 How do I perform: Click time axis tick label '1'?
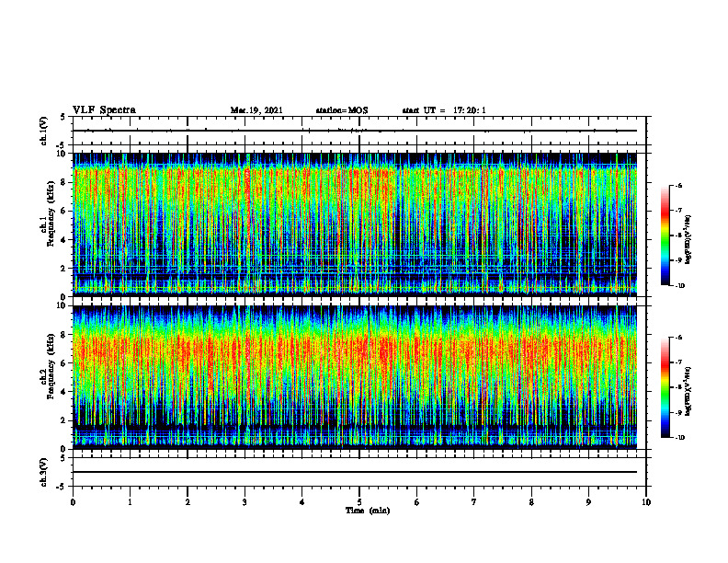[x=130, y=502]
